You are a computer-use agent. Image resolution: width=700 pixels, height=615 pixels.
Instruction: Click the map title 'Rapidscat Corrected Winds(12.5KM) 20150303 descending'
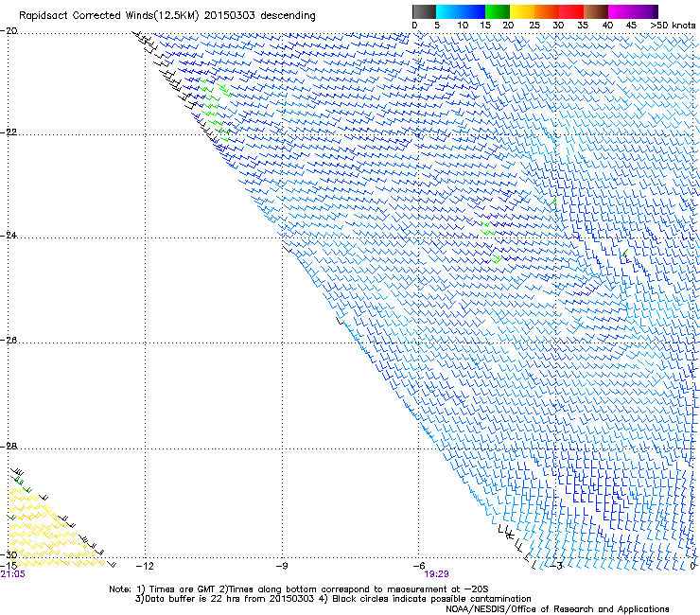click(x=167, y=16)
